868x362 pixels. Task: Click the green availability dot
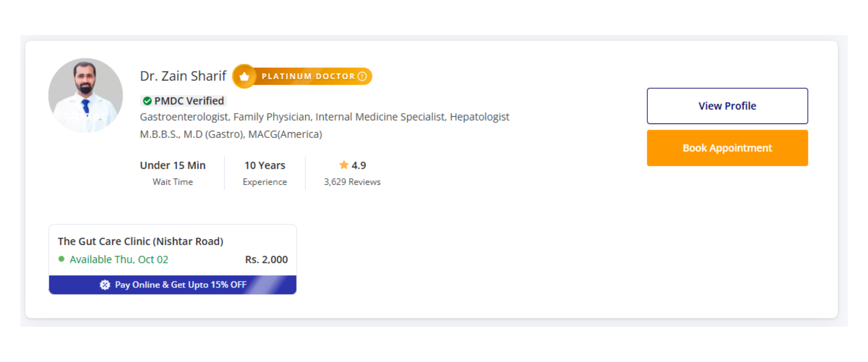[x=61, y=259]
